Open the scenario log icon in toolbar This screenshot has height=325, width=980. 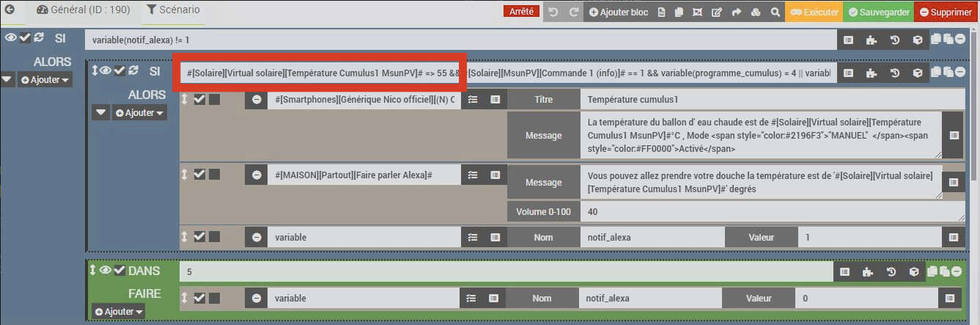tap(662, 12)
